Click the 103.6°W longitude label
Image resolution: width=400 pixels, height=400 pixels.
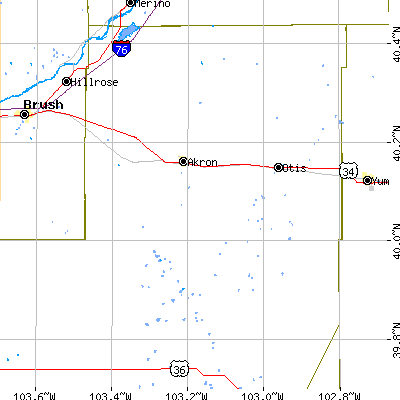pos(34,396)
